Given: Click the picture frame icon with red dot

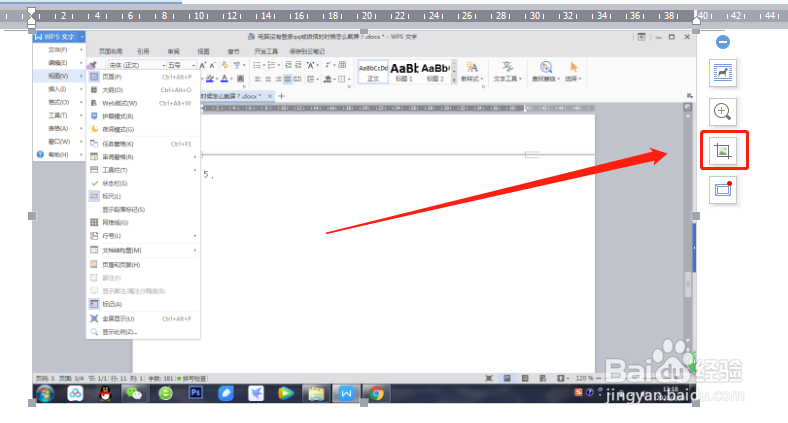Looking at the screenshot, I should (723, 189).
